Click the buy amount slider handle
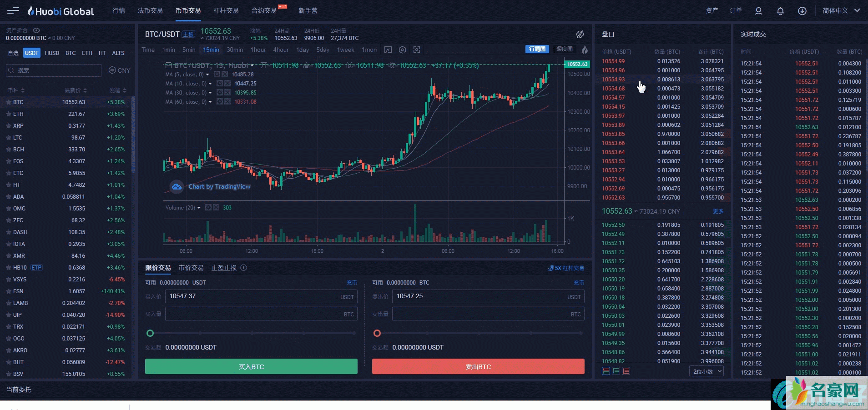Screen dimensions: 868x410 click(150, 333)
